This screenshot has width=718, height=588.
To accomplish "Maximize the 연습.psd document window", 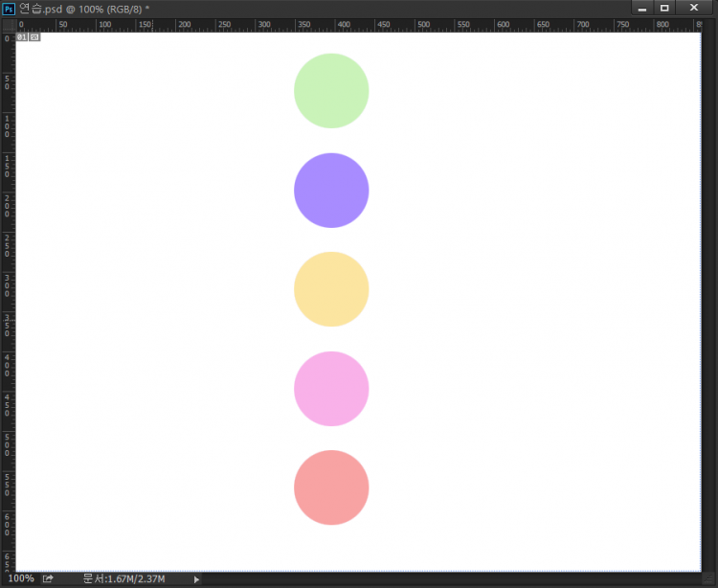I will (x=664, y=8).
